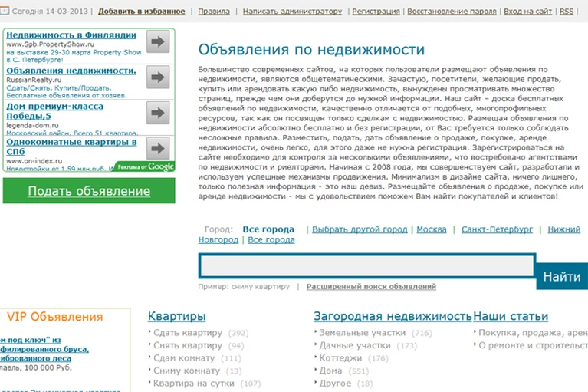Open Другое under Загородная недвижимость

coord(335,384)
